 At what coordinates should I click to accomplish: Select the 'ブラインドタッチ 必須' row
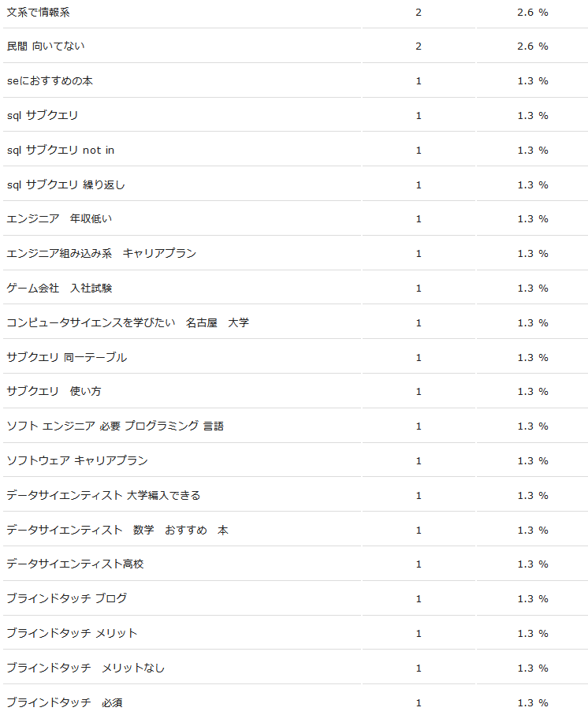point(64,703)
